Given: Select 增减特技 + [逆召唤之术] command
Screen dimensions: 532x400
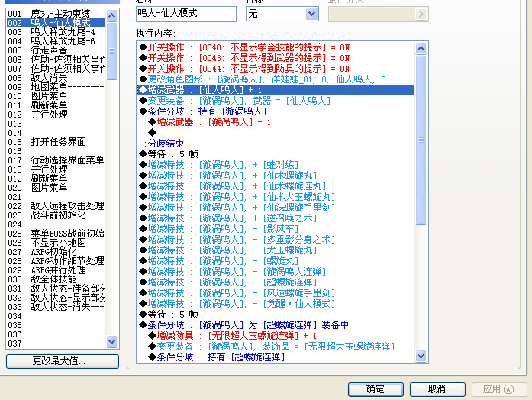Looking at the screenshot, I should click(276, 218).
